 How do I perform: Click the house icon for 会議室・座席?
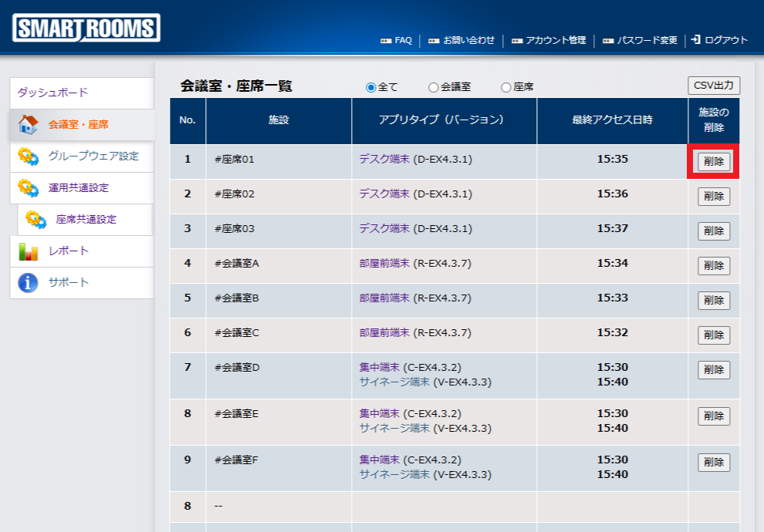(x=28, y=124)
